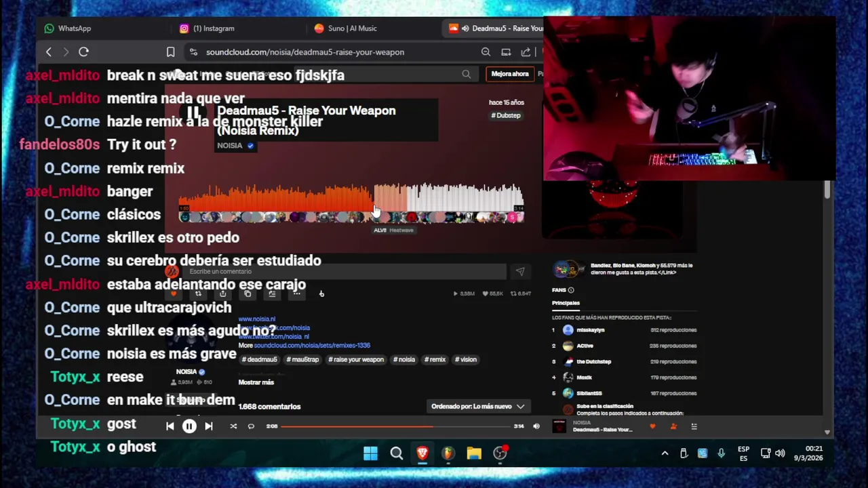Open fan 'the Dutchstep' profile
This screenshot has width=868, height=488.
pos(593,361)
